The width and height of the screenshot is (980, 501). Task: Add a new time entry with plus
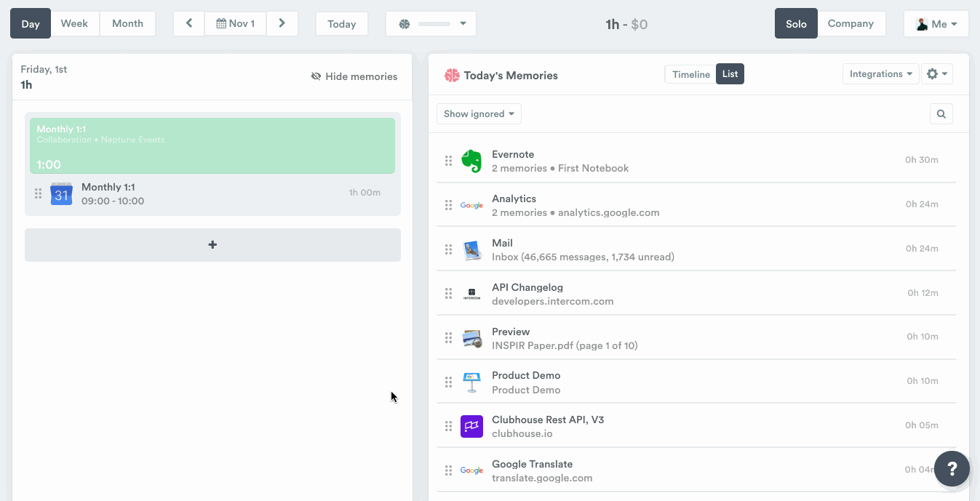point(212,245)
